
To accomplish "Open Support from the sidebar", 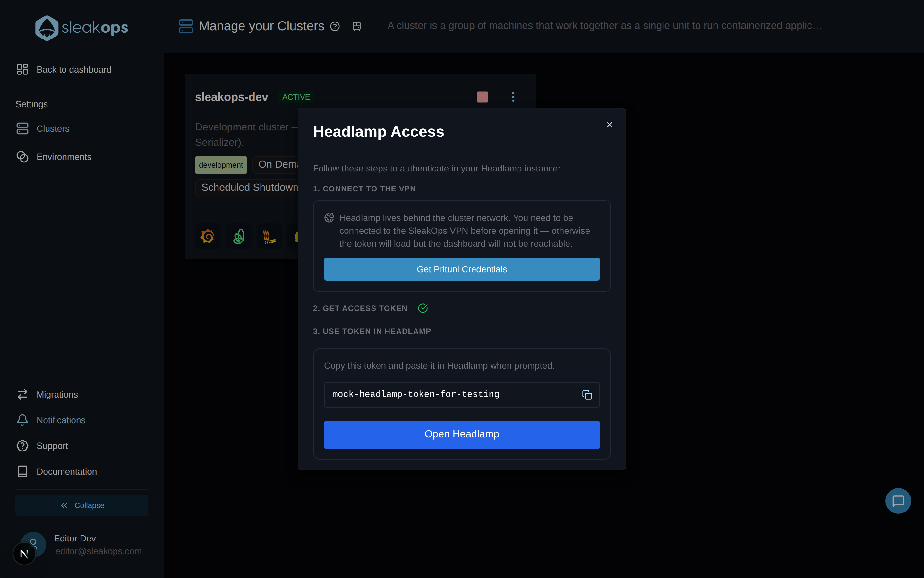I will 42,446.
